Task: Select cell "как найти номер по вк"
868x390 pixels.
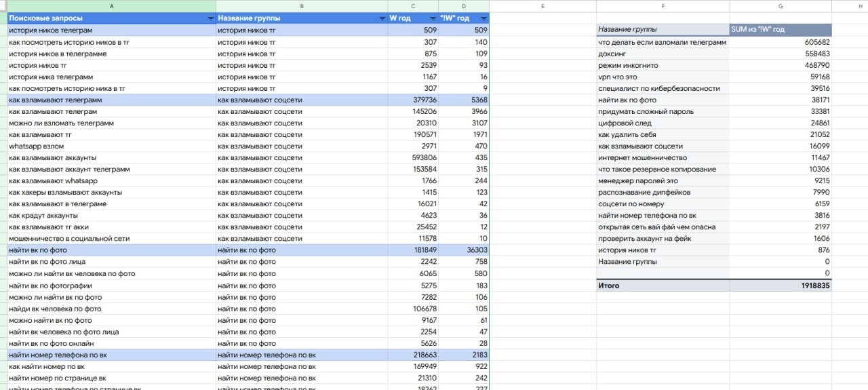Action: (x=111, y=366)
